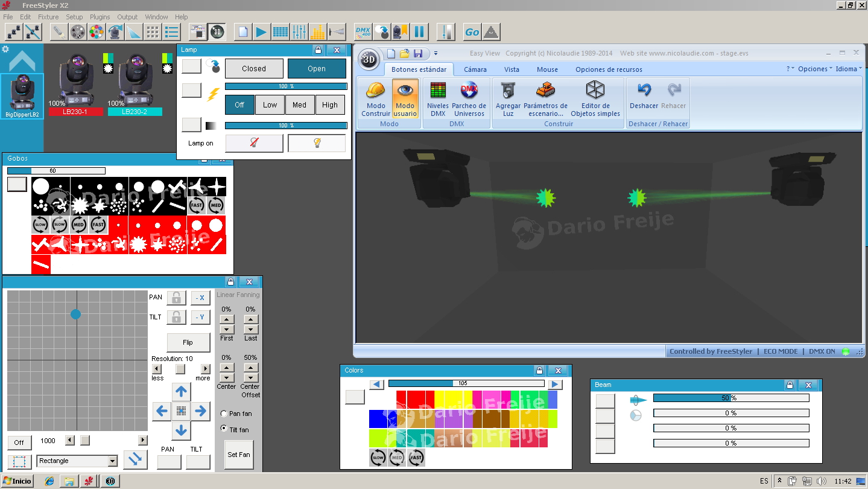
Task: Open the Rectangle shape dropdown
Action: click(x=112, y=461)
